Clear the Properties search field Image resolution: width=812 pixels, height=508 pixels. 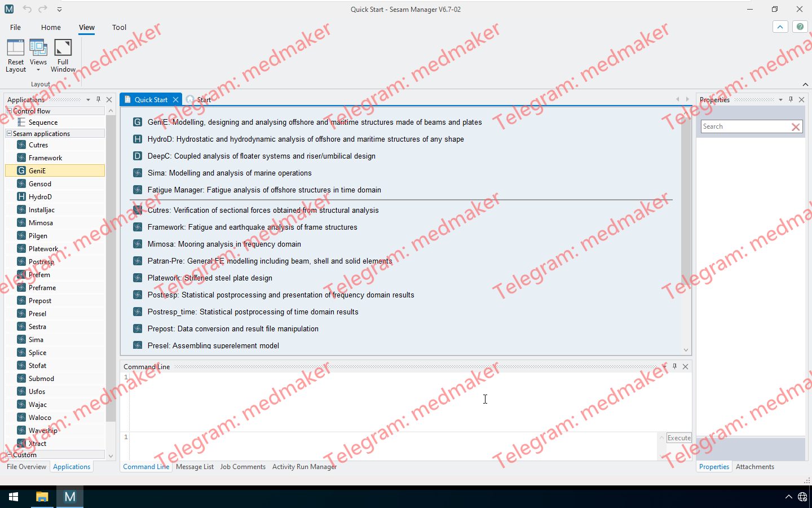[x=796, y=127]
